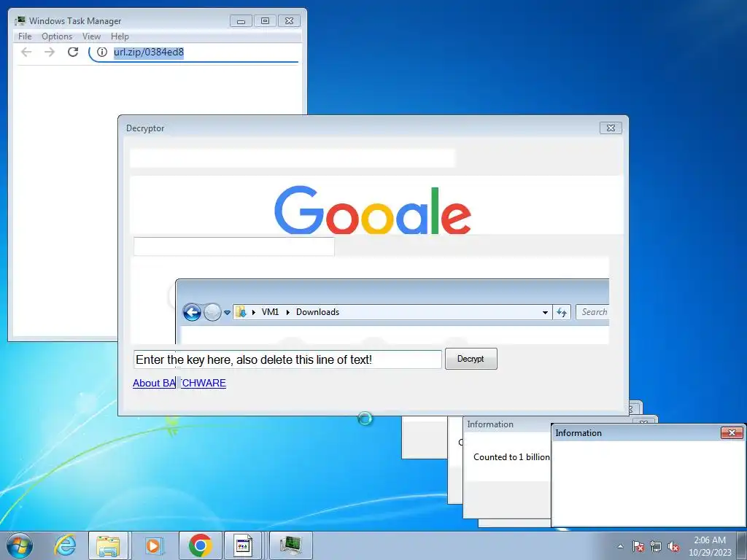The width and height of the screenshot is (747, 560).
Task: Switch to the batch script taskbar window
Action: click(243, 545)
